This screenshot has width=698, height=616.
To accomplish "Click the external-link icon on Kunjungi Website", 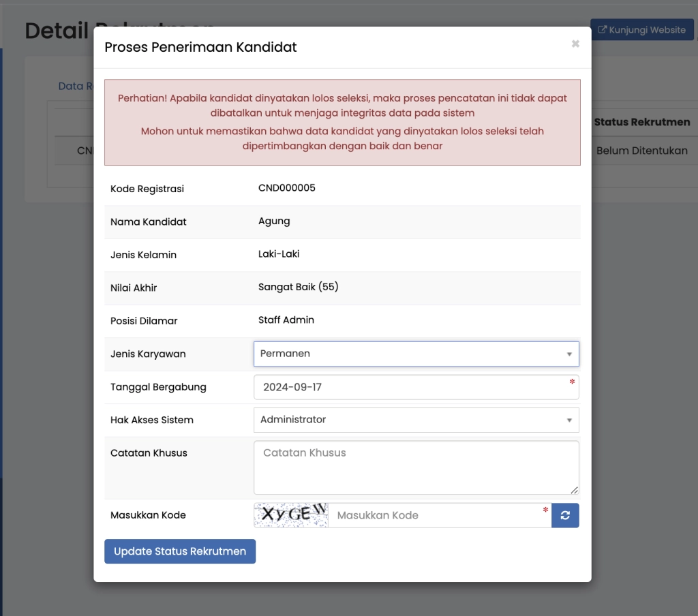I will tap(603, 29).
